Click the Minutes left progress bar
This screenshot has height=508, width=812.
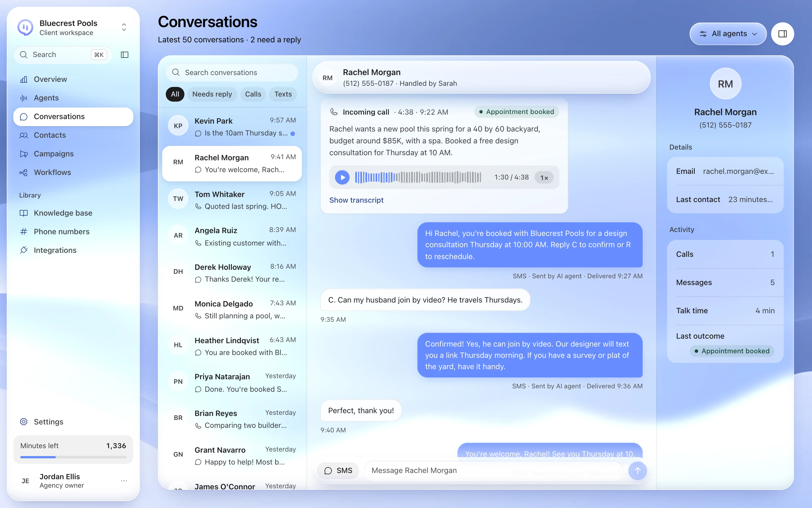click(x=73, y=457)
